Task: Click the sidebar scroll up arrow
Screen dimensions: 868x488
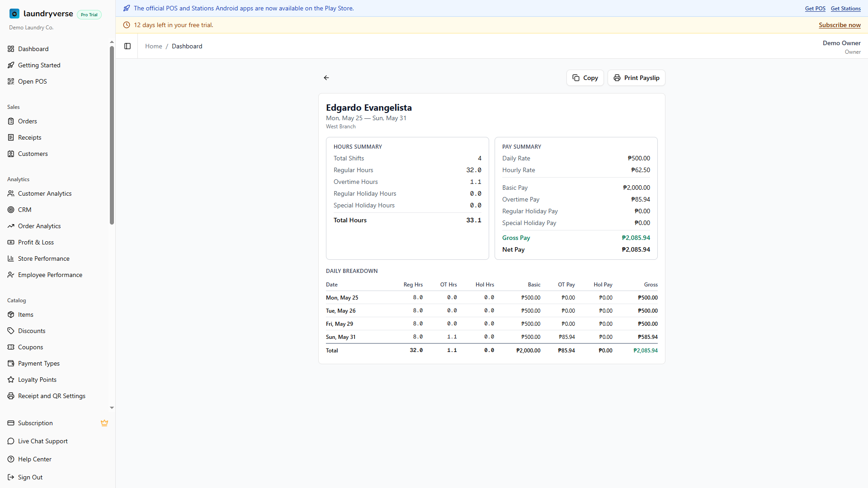Action: [x=112, y=42]
